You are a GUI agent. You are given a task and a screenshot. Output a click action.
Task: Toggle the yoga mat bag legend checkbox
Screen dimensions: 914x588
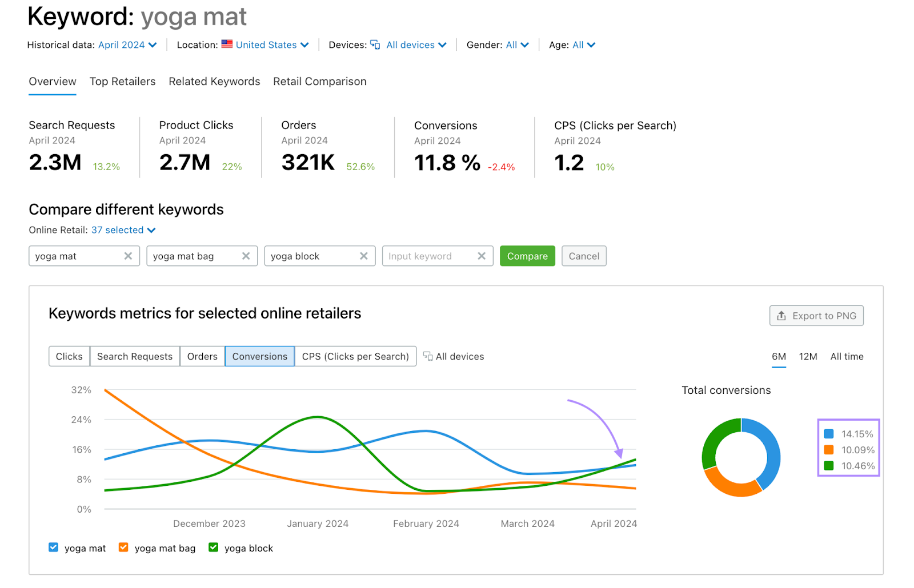coord(123,547)
